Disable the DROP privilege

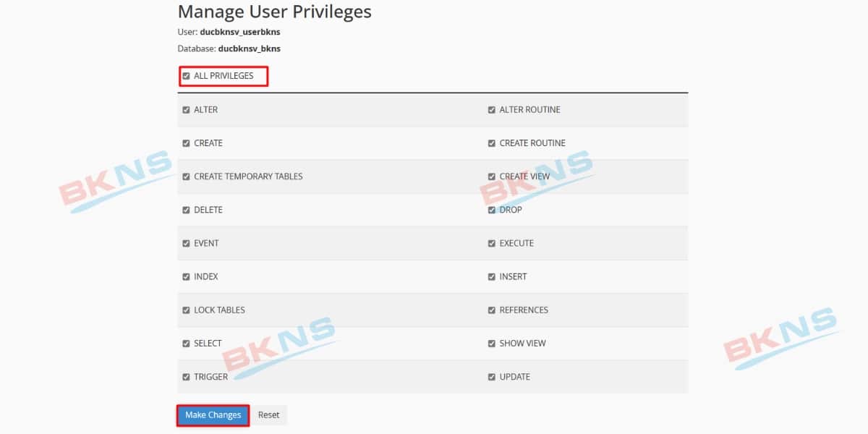coord(492,210)
